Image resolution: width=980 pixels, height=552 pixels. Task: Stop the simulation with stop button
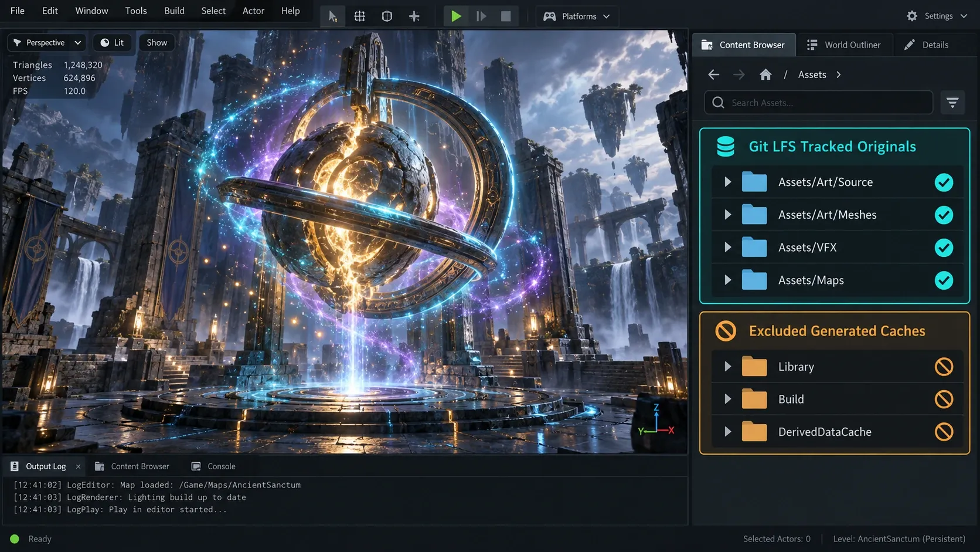(506, 16)
